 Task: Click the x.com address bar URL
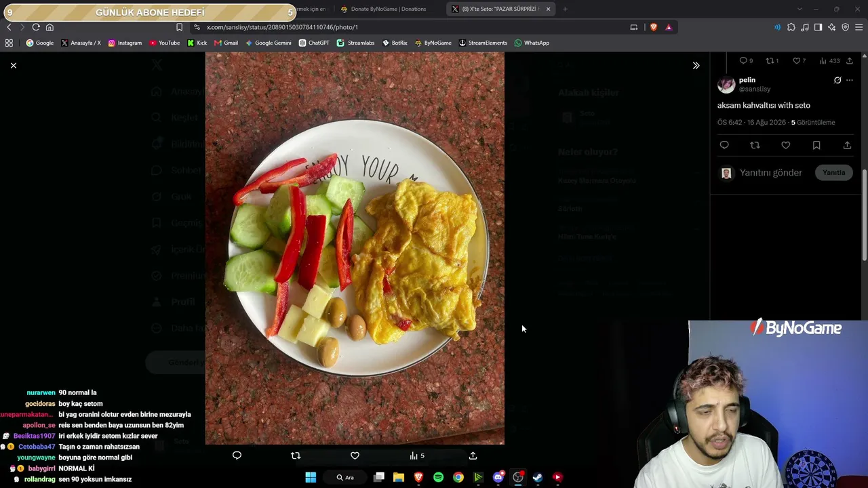[282, 27]
